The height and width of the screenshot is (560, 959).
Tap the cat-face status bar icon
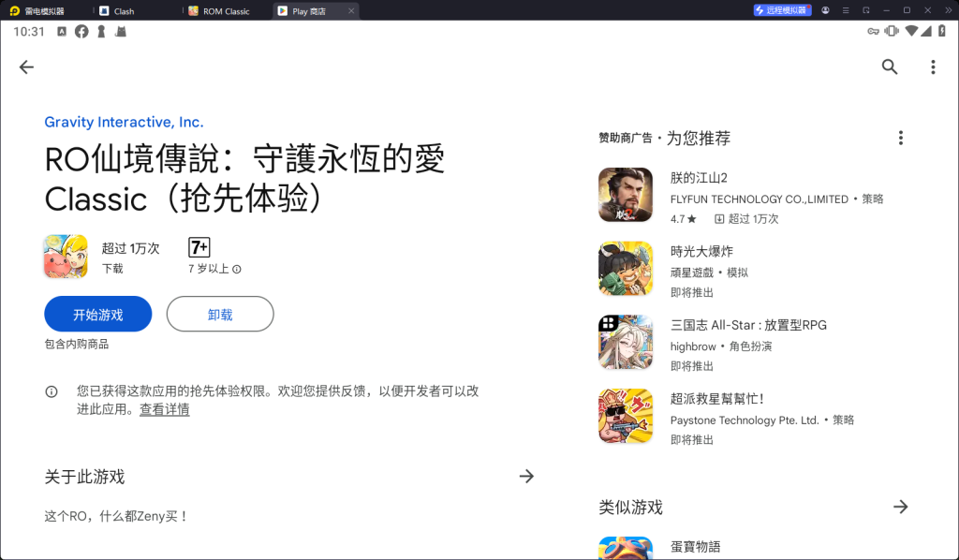coord(121,31)
